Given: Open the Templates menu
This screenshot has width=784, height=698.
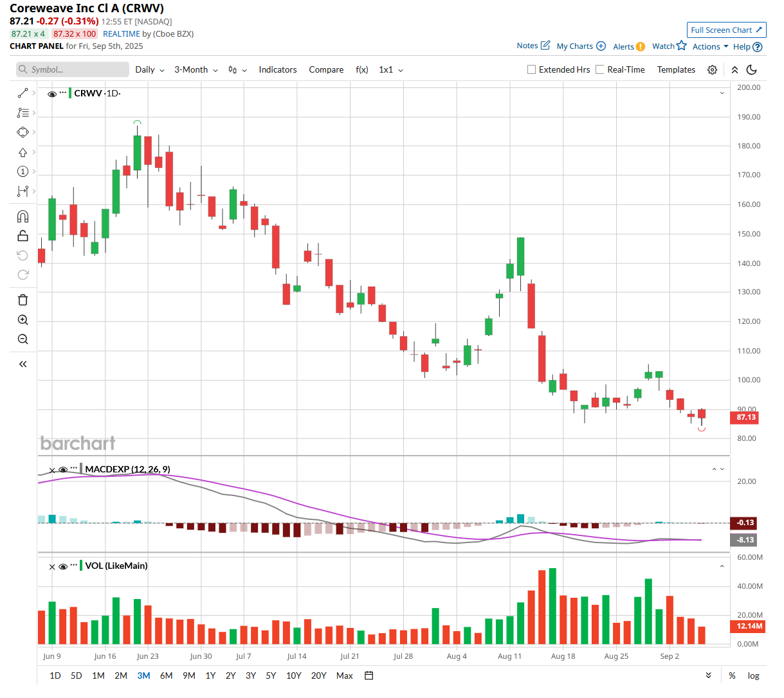Looking at the screenshot, I should point(676,69).
